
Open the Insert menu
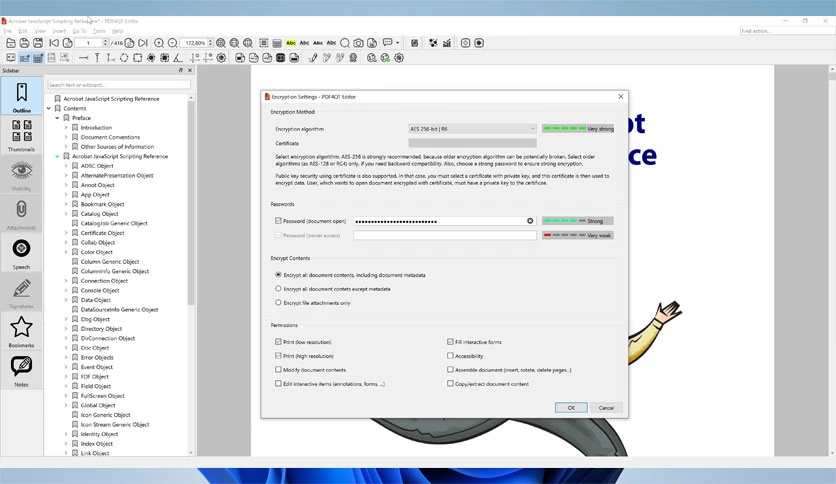pyautogui.click(x=59, y=31)
